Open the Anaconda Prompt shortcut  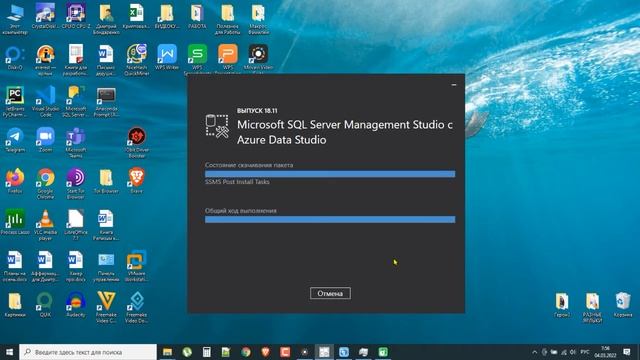pos(106,102)
